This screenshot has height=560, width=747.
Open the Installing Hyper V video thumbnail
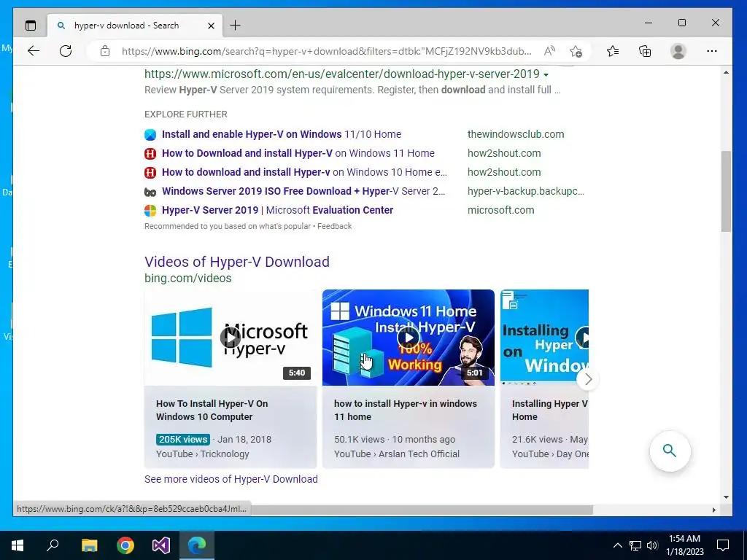click(x=544, y=338)
